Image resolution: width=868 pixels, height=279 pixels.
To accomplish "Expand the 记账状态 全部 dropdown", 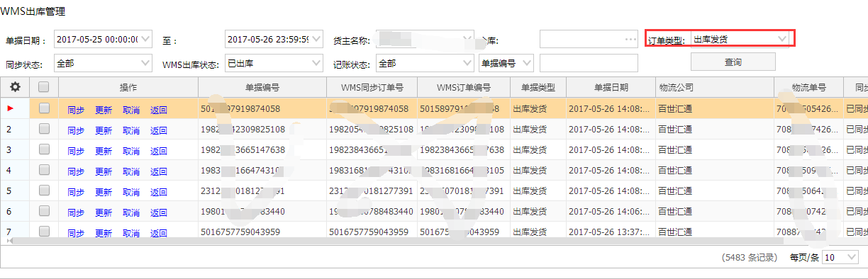I will 467,64.
